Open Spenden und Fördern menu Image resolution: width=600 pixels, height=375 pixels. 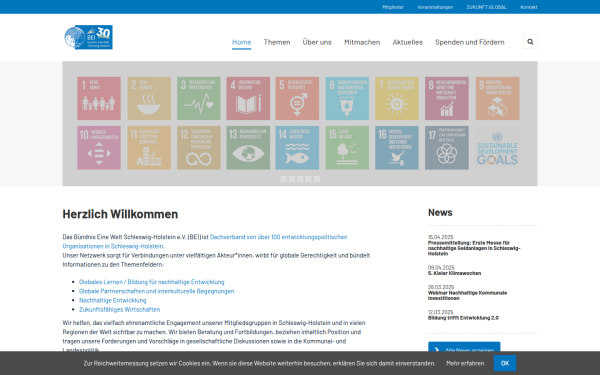(x=470, y=42)
